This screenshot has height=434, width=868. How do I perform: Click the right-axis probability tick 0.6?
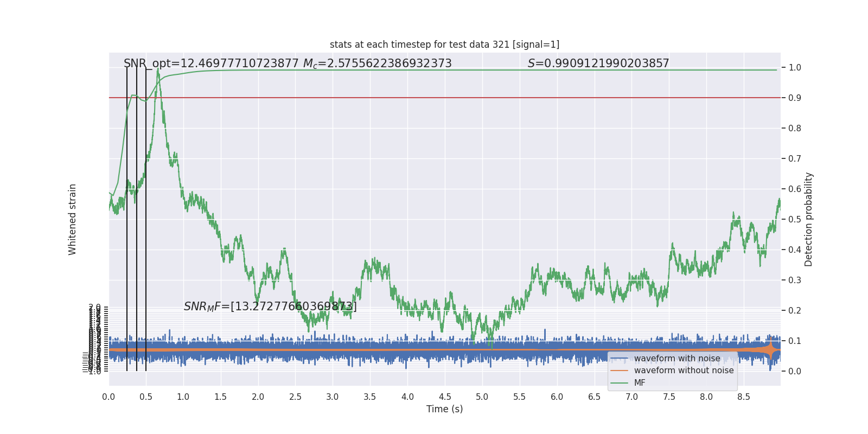(795, 189)
